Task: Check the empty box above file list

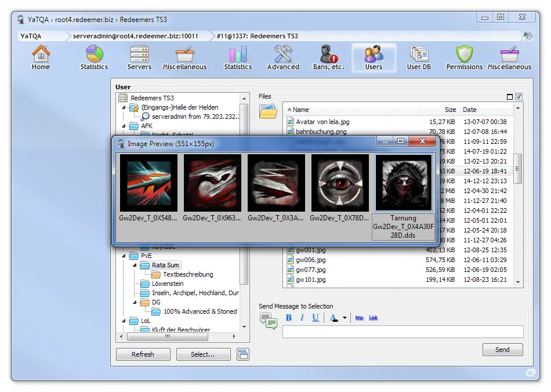Action: pos(510,97)
